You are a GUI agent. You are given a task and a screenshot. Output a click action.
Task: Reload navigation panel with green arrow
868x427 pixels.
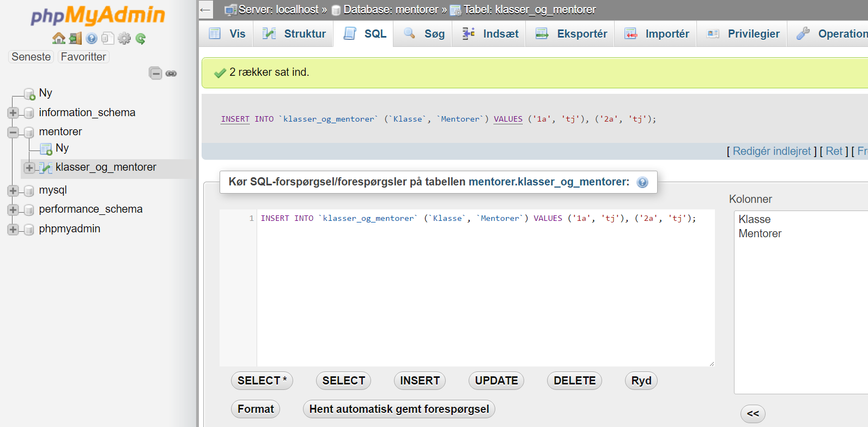point(141,38)
